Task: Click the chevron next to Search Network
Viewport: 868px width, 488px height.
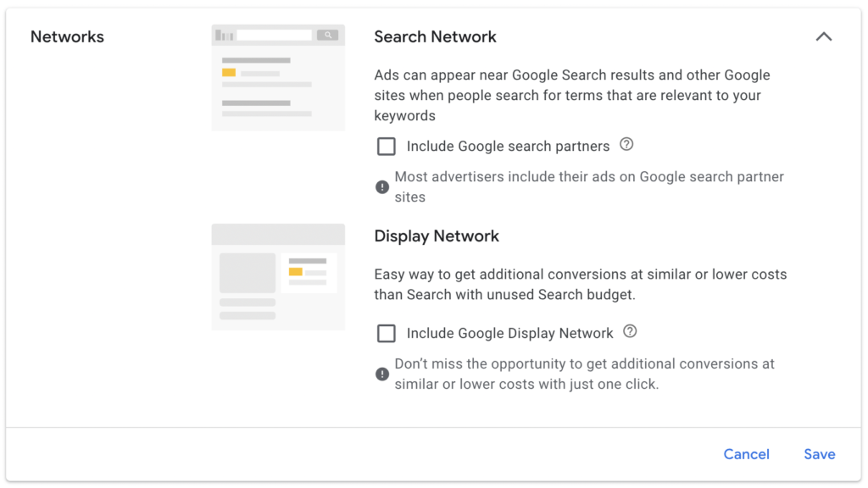Action: (823, 36)
